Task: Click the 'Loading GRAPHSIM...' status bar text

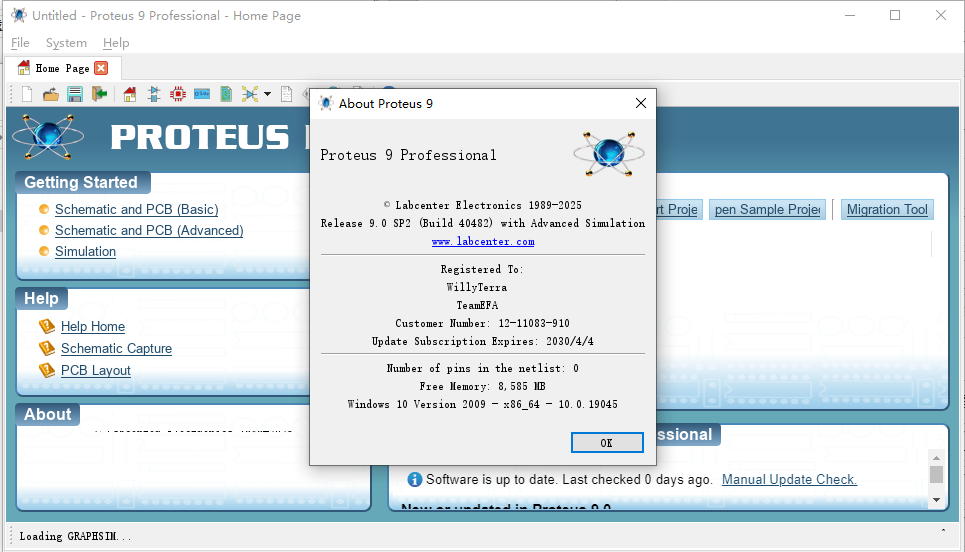Action: pos(75,536)
